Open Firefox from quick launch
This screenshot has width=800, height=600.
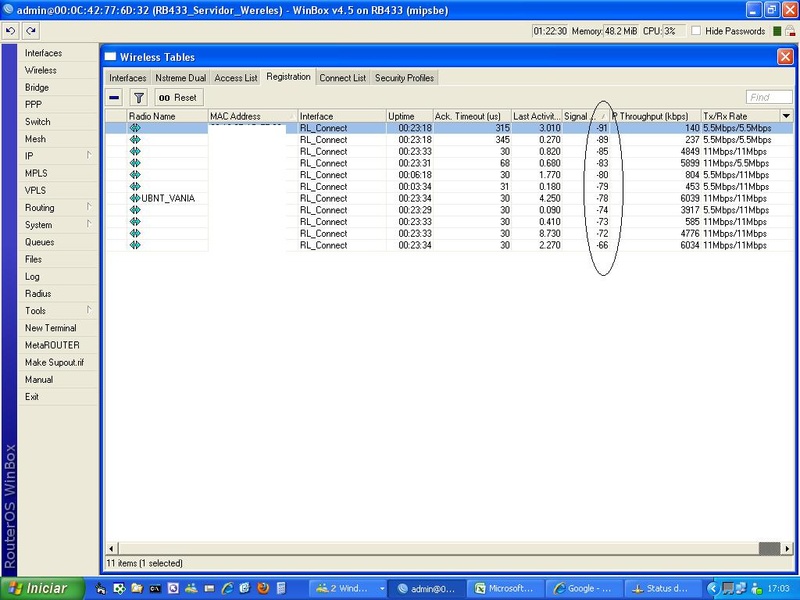[263, 588]
